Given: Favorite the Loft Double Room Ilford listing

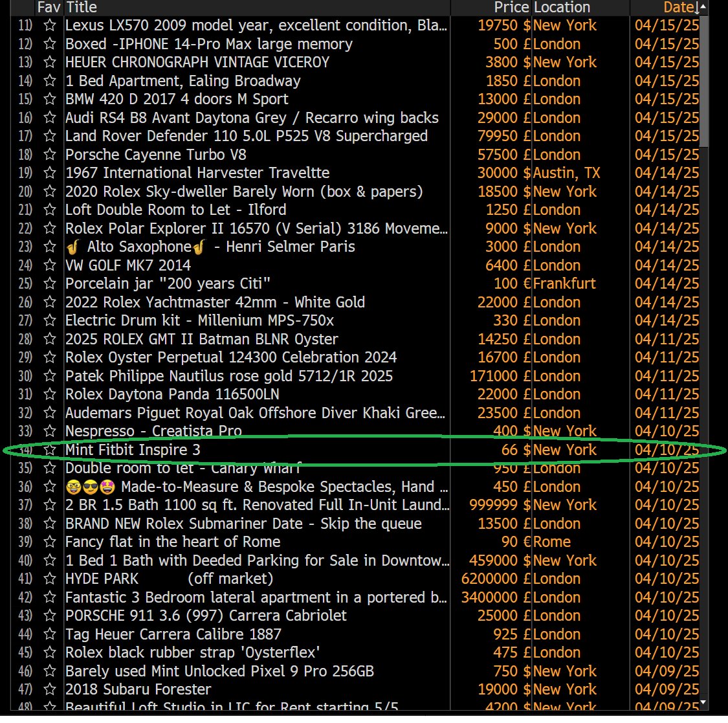Looking at the screenshot, I should pos(50,210).
